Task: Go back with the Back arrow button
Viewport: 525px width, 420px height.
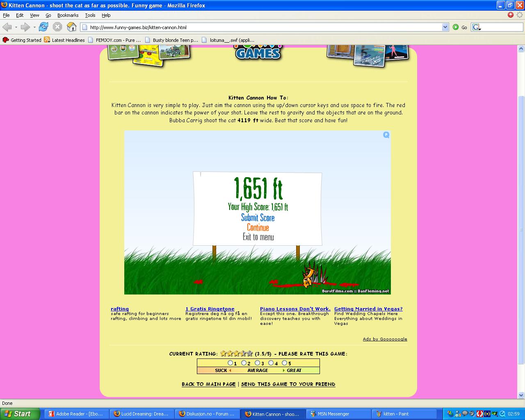Action: tap(7, 27)
